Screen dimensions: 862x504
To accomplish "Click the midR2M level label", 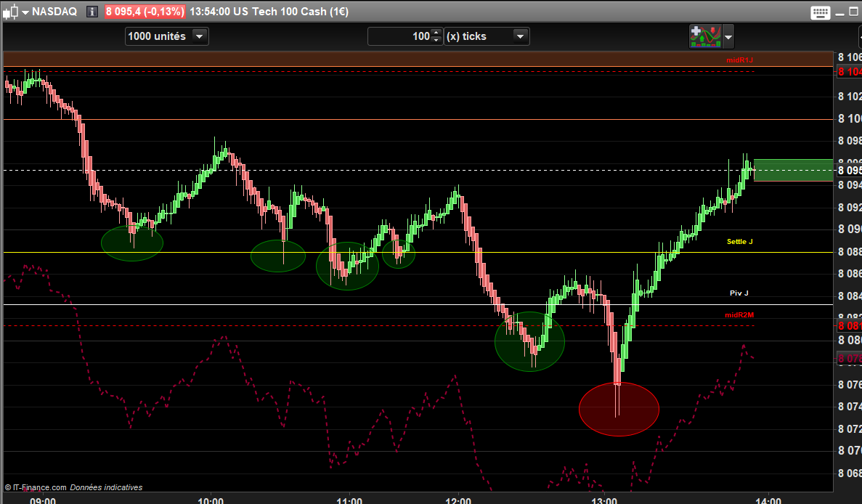I will tap(739, 315).
